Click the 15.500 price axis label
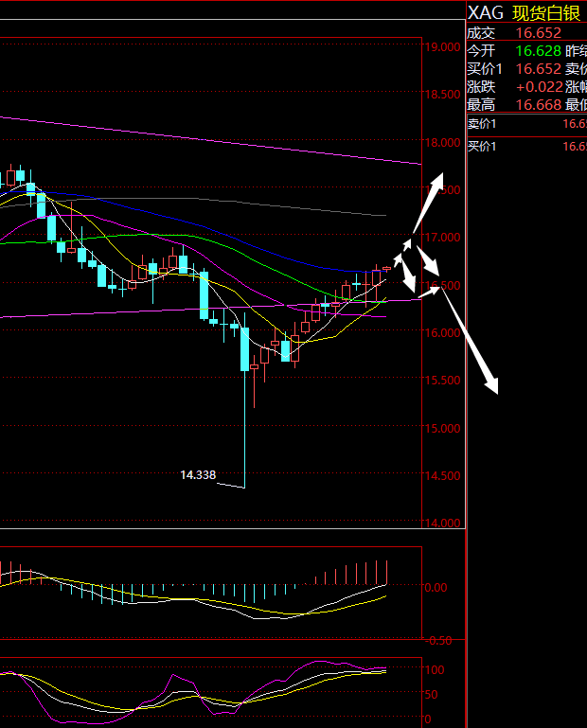Image resolution: width=587 pixels, height=728 pixels. click(442, 380)
